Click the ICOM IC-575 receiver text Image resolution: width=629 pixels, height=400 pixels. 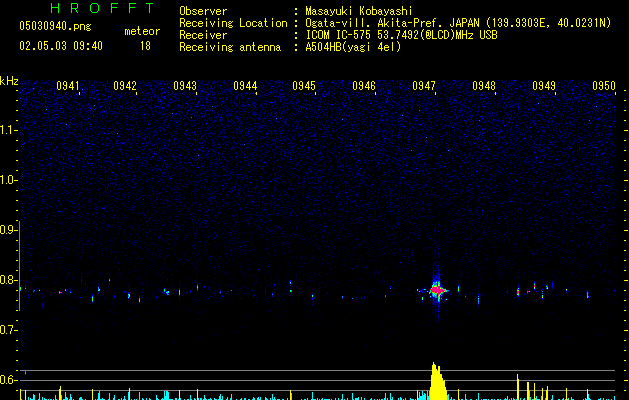401,35
